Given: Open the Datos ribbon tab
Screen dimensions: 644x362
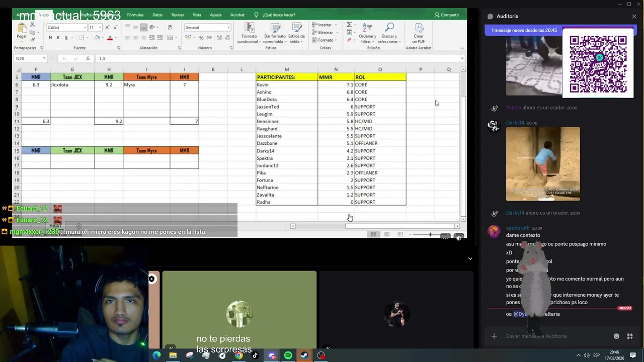Looking at the screenshot, I should point(157,15).
